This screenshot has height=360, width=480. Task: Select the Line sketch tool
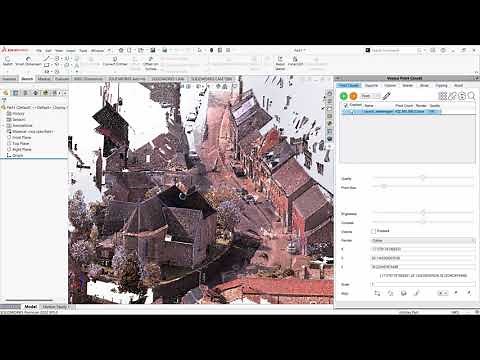click(47, 58)
